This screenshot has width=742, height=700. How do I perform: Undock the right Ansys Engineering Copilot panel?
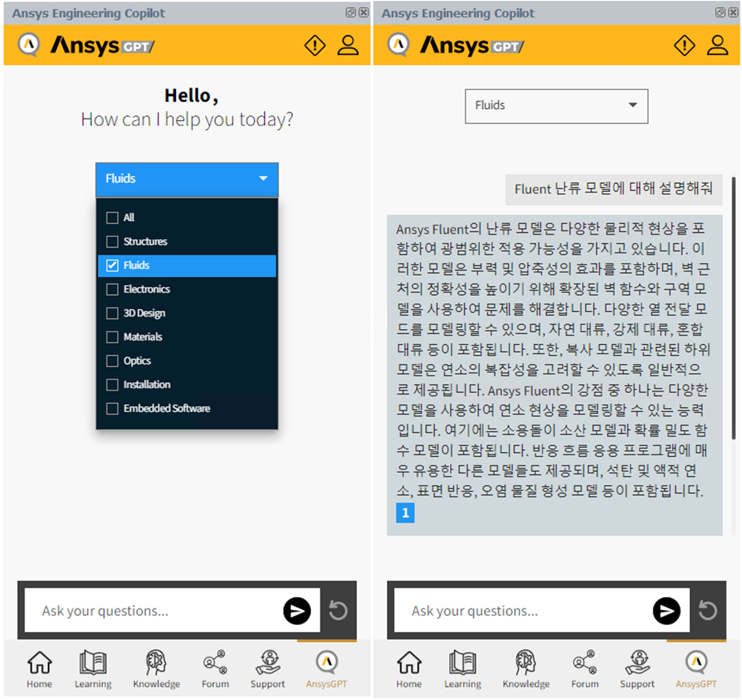click(720, 13)
